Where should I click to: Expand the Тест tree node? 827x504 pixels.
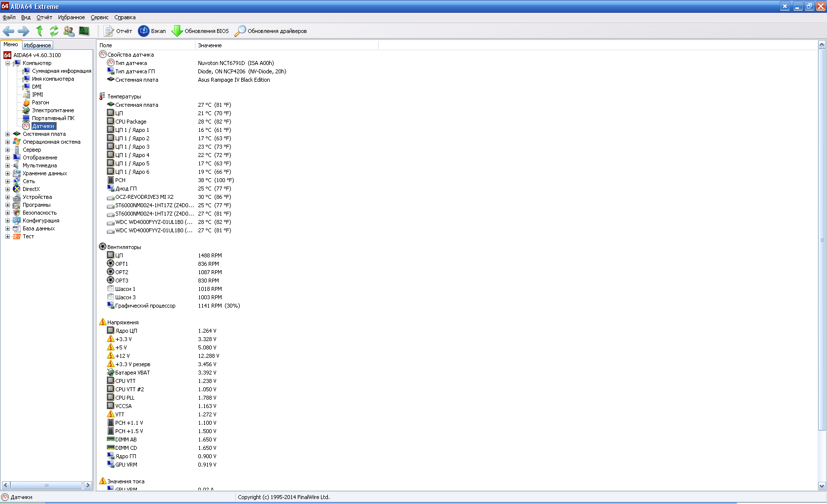point(7,236)
